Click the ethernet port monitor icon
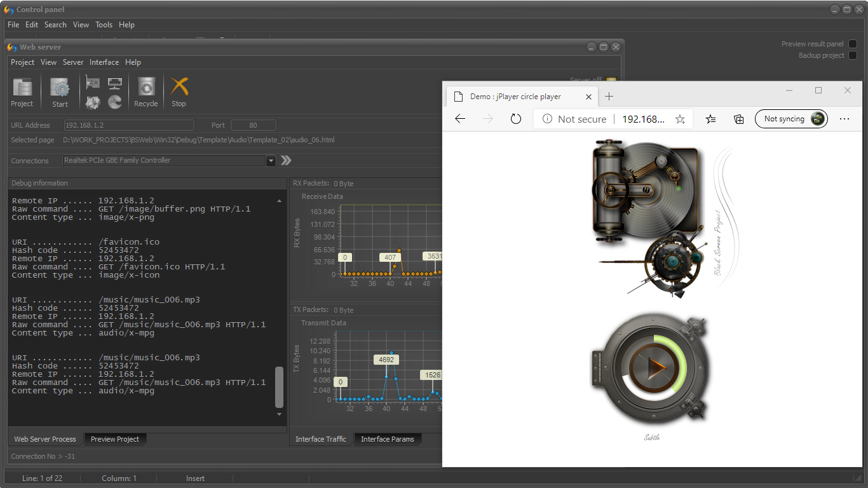This screenshot has width=868, height=488. point(115,83)
